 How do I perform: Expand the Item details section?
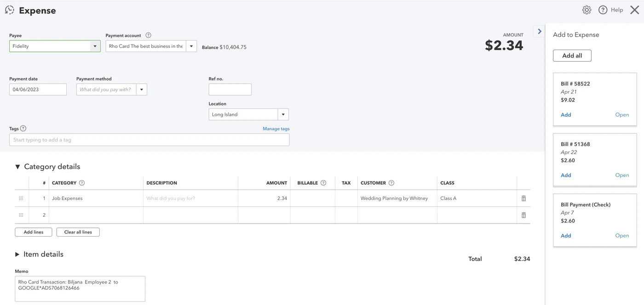click(x=17, y=254)
